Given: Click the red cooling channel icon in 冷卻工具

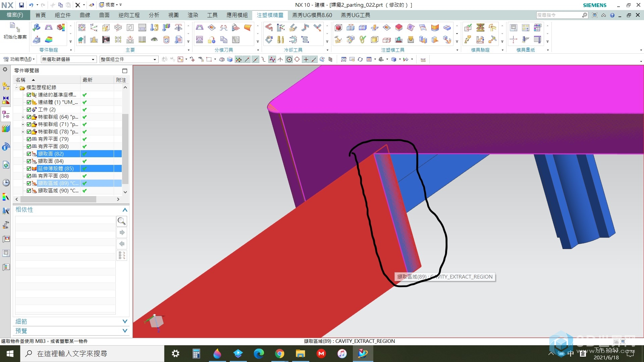Looking at the screenshot, I should point(269,27).
